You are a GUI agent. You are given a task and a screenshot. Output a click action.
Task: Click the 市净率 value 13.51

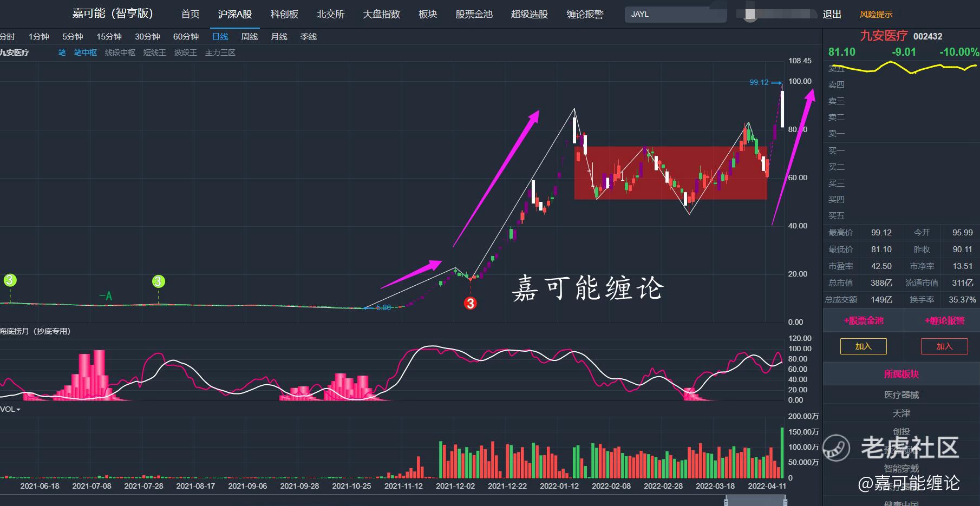pyautogui.click(x=962, y=266)
